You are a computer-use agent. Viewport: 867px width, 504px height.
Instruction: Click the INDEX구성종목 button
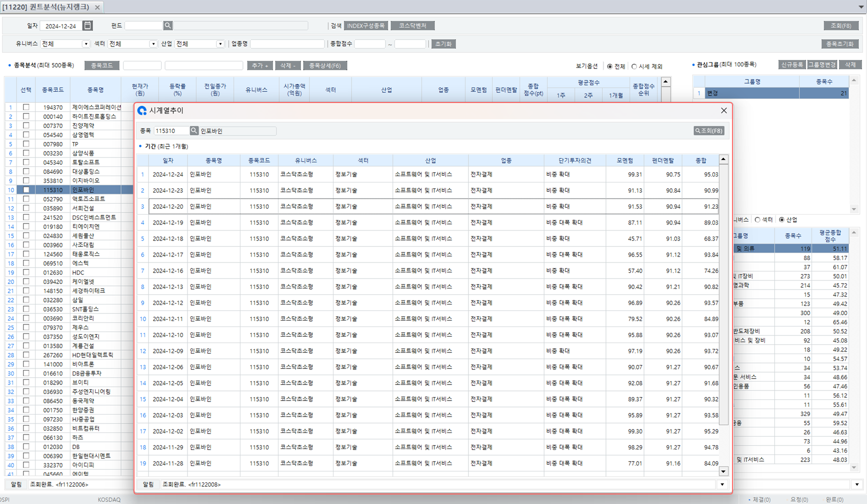tap(365, 25)
